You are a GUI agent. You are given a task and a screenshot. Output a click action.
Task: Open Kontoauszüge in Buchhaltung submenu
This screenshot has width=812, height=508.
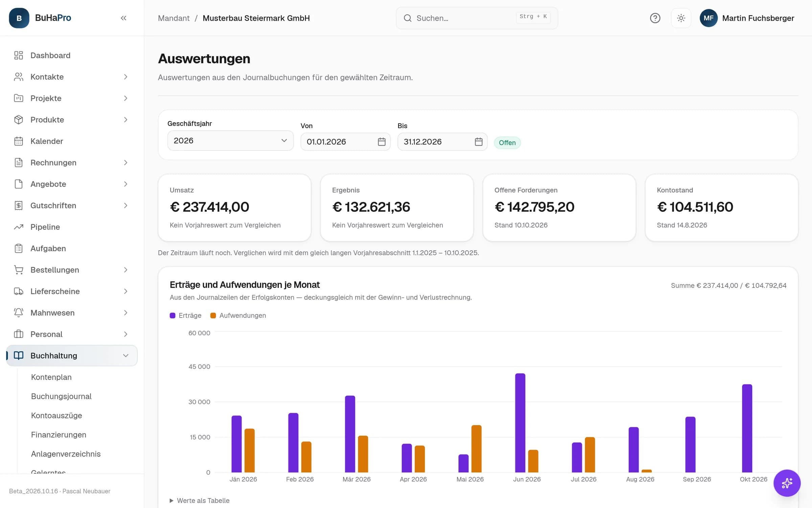(x=57, y=416)
